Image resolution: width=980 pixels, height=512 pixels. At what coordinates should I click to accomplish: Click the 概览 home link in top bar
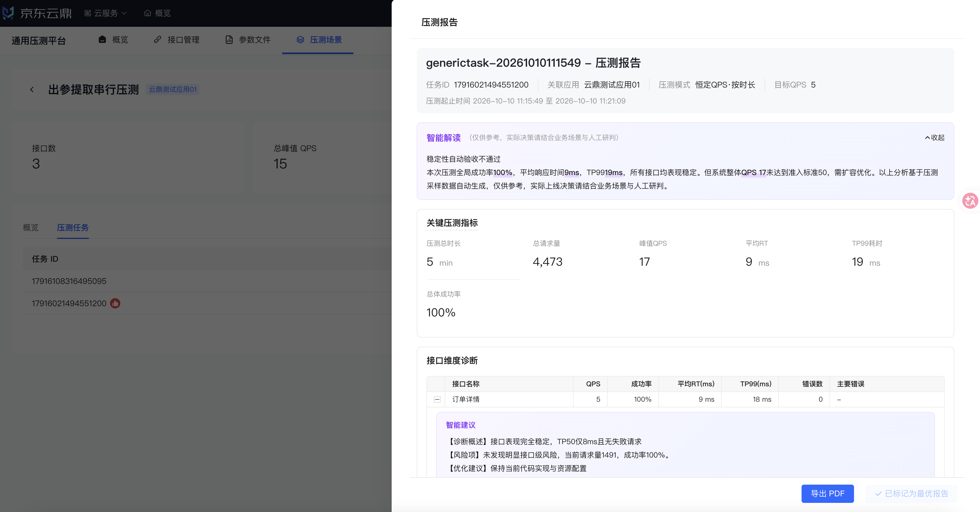pyautogui.click(x=158, y=13)
